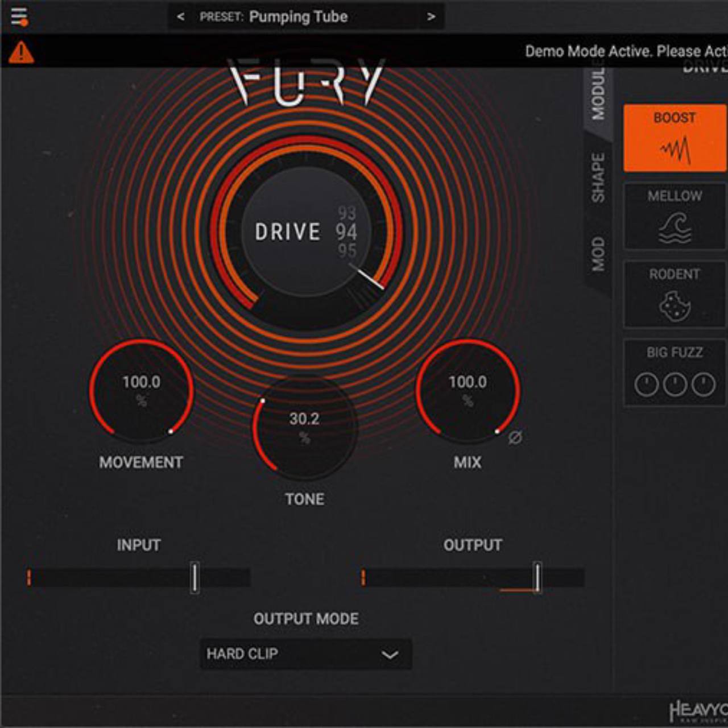Select the BIG FUZZ drive module
Viewport: 728px width, 728px height.
(675, 373)
